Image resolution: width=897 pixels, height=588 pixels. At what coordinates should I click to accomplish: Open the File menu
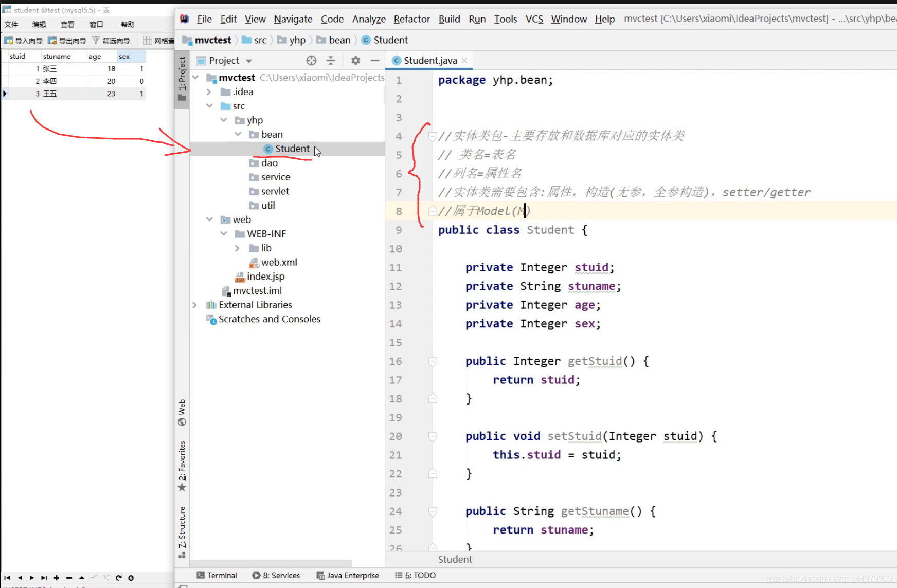(x=204, y=19)
